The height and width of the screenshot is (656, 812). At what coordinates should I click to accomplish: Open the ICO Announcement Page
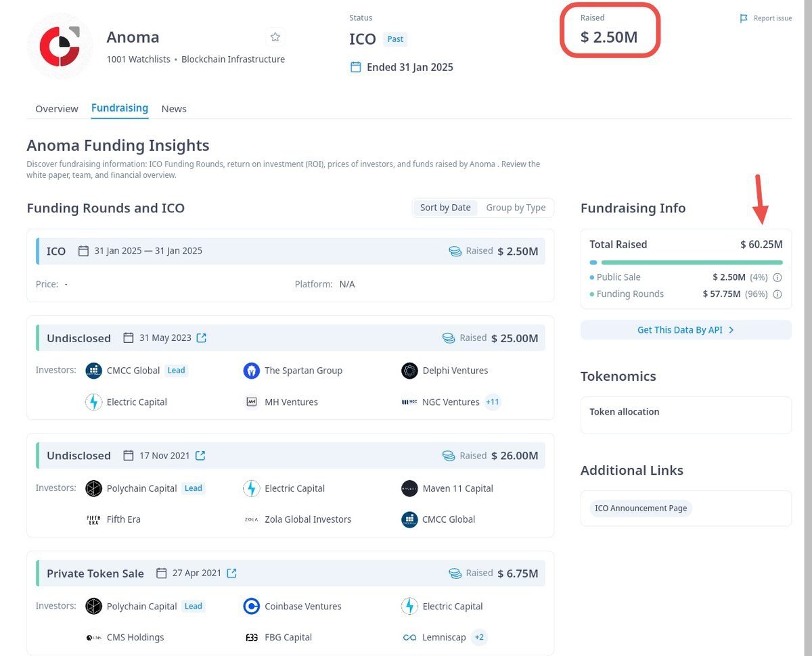pos(639,508)
